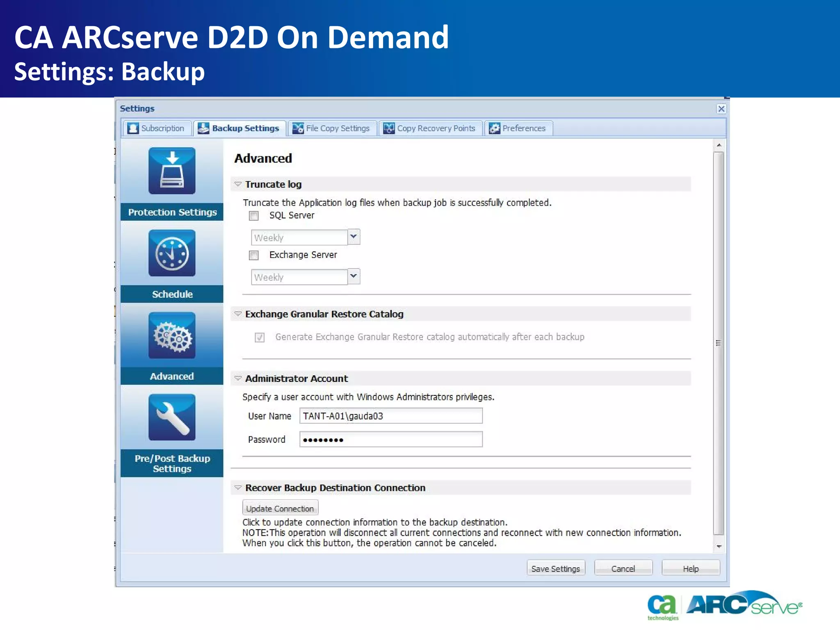Collapse Exchange Granular Restore Catalog section
This screenshot has width=840, height=630.
(238, 314)
